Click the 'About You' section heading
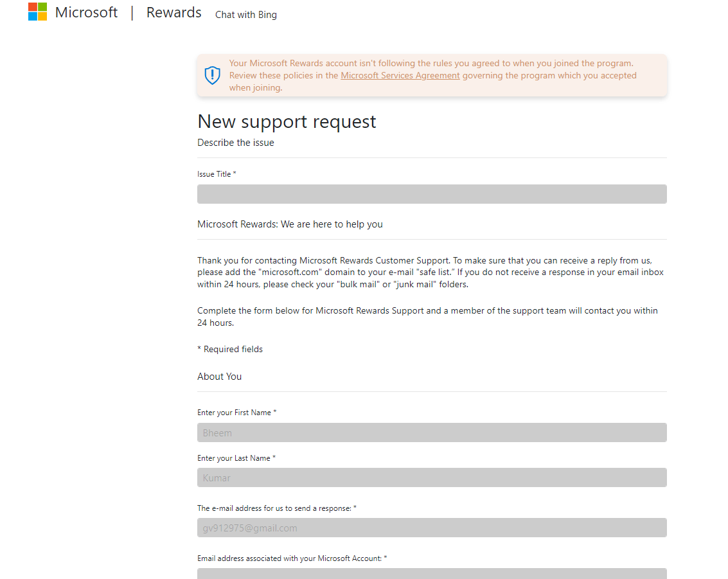 tap(219, 377)
